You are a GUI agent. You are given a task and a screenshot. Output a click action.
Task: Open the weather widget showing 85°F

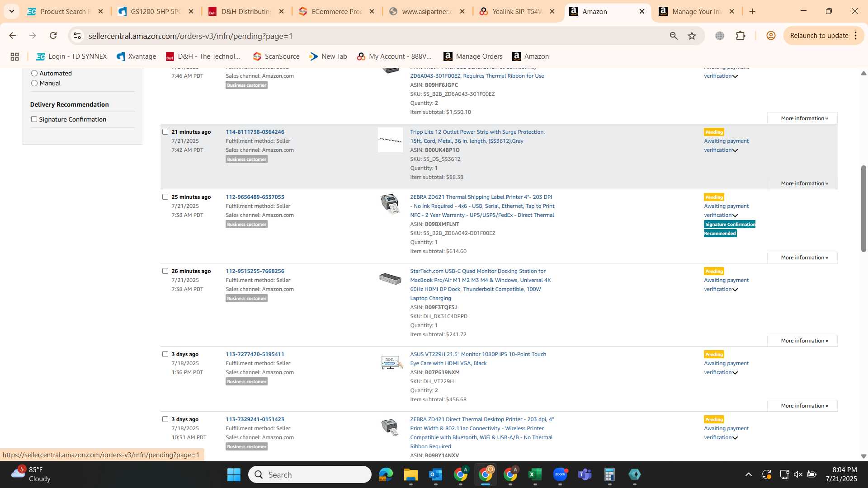tap(31, 474)
